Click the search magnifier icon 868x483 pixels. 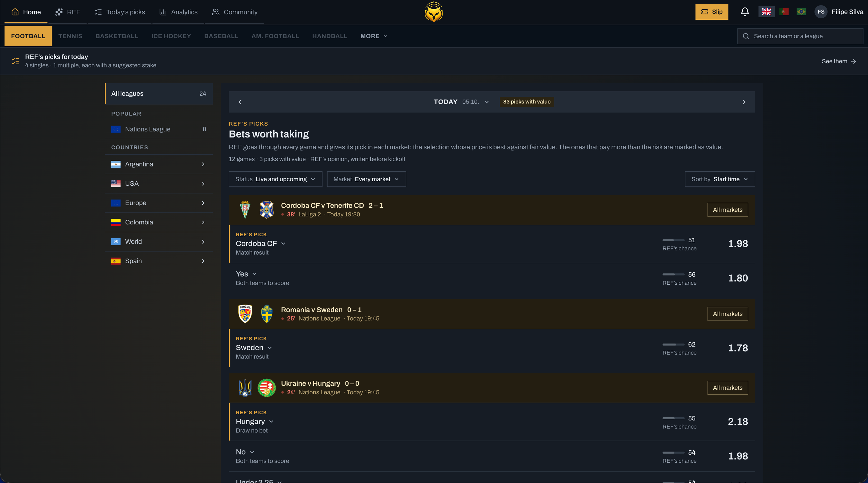[x=746, y=36]
